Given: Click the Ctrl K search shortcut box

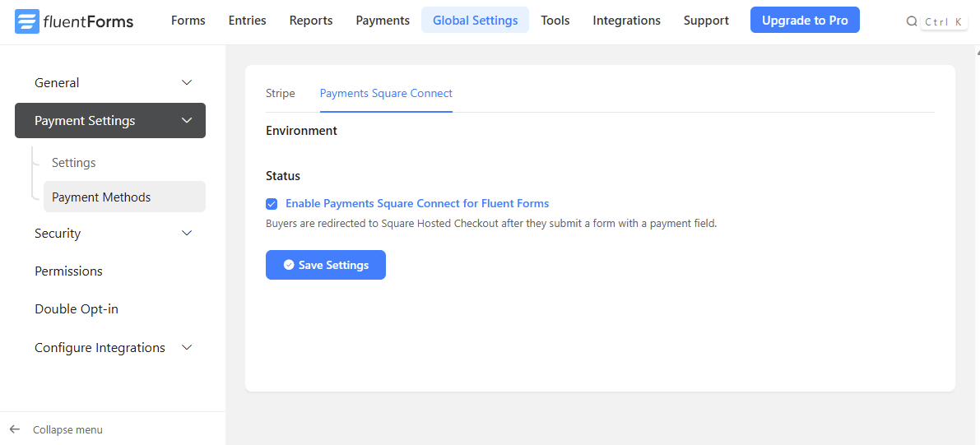Looking at the screenshot, I should [x=944, y=21].
